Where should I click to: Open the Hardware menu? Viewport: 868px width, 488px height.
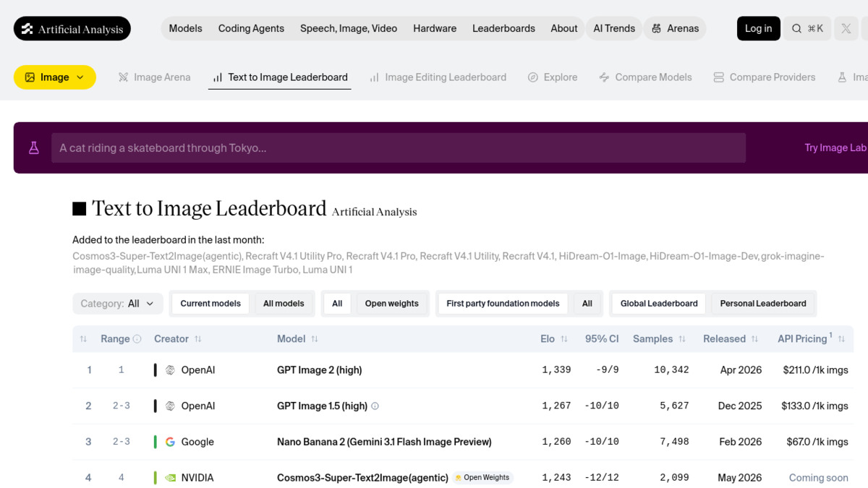point(435,29)
